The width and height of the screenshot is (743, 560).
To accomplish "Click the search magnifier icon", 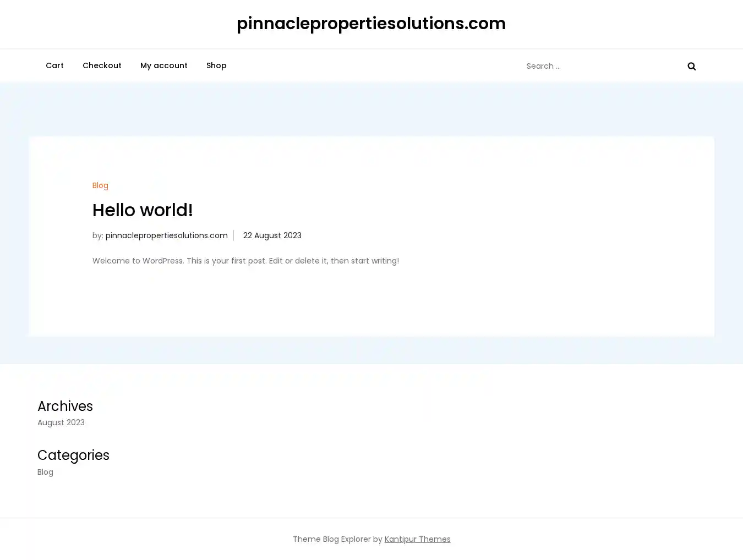I will pyautogui.click(x=691, y=66).
